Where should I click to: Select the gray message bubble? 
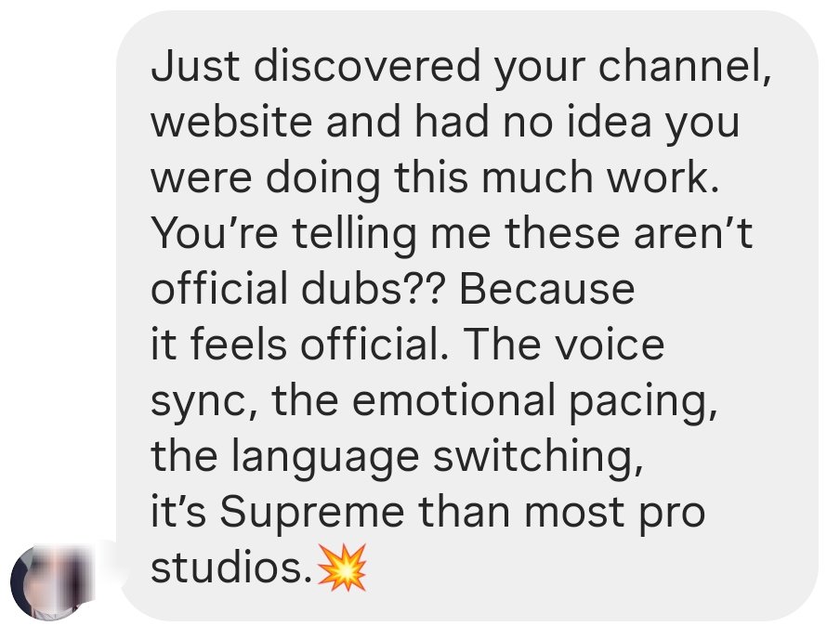click(466, 316)
